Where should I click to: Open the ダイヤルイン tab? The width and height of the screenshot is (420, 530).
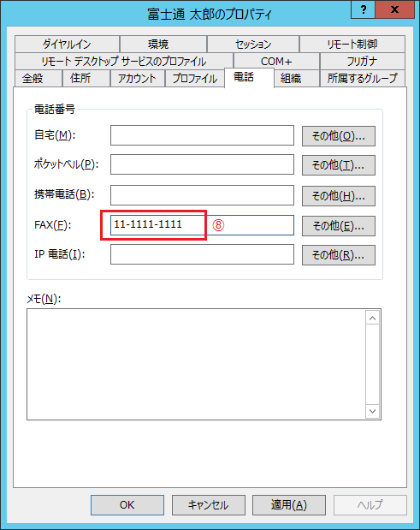pos(67,44)
